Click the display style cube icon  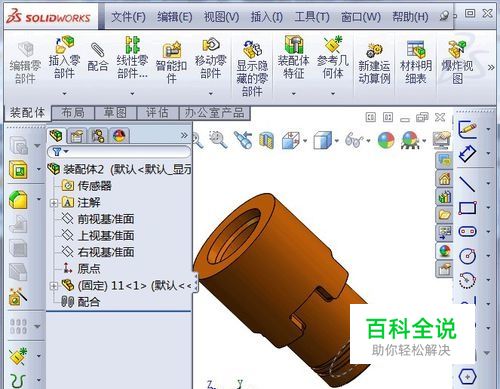pyautogui.click(x=322, y=140)
